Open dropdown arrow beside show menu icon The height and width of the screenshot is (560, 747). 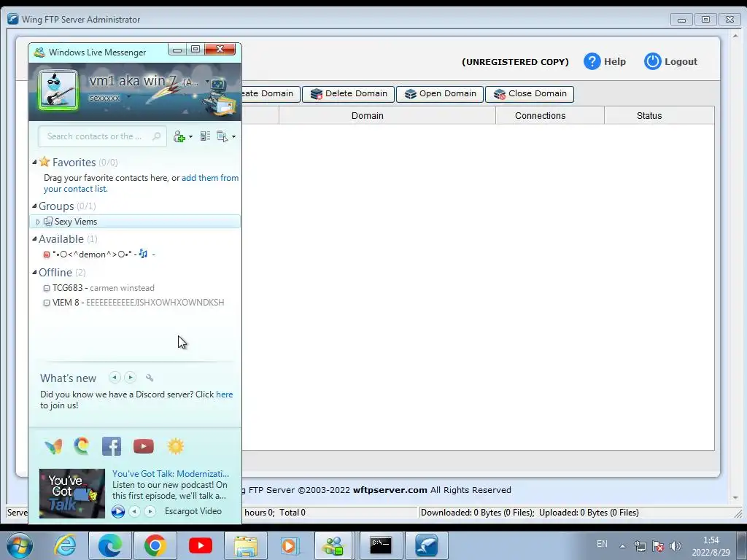pyautogui.click(x=233, y=136)
